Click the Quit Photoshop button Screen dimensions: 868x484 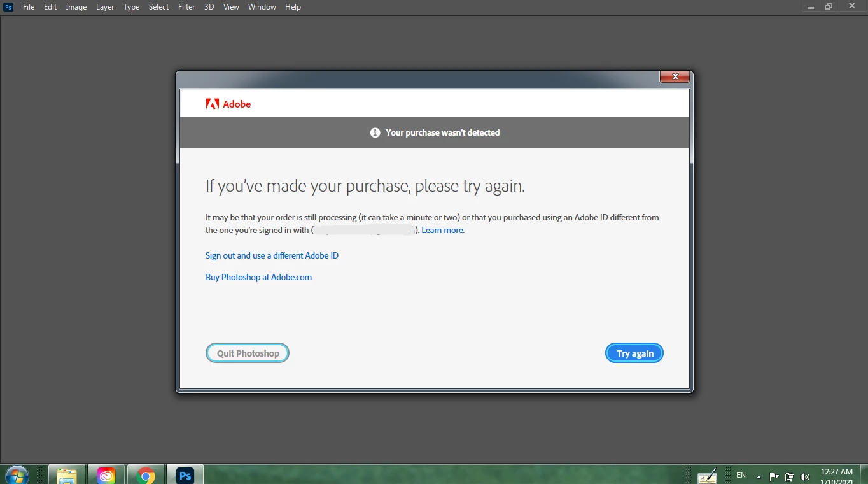click(248, 353)
